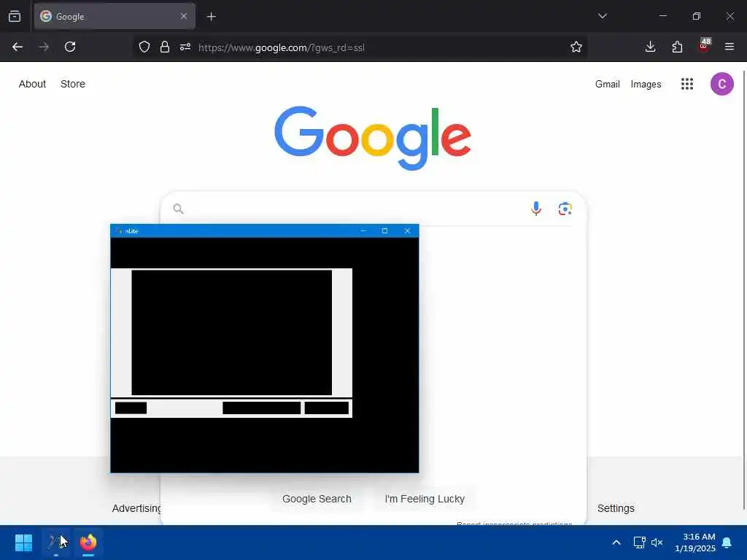Close the Google tab
Image resolution: width=747 pixels, height=560 pixels.
(x=184, y=16)
